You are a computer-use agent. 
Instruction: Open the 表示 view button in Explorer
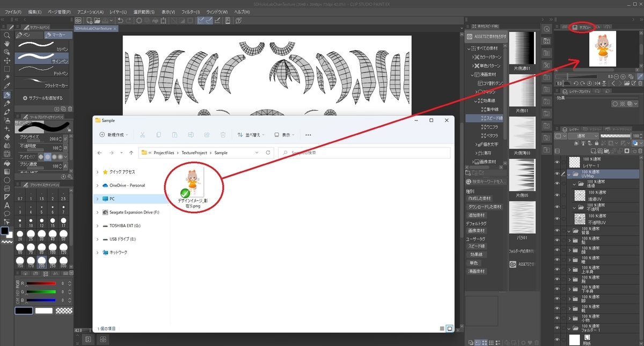tap(285, 135)
